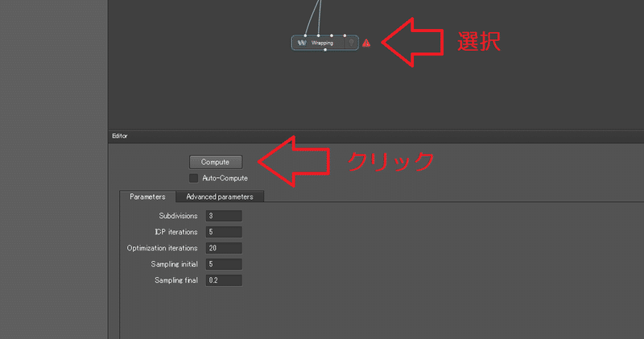Click the W icon on Wrapping node
644x339 pixels.
point(302,43)
